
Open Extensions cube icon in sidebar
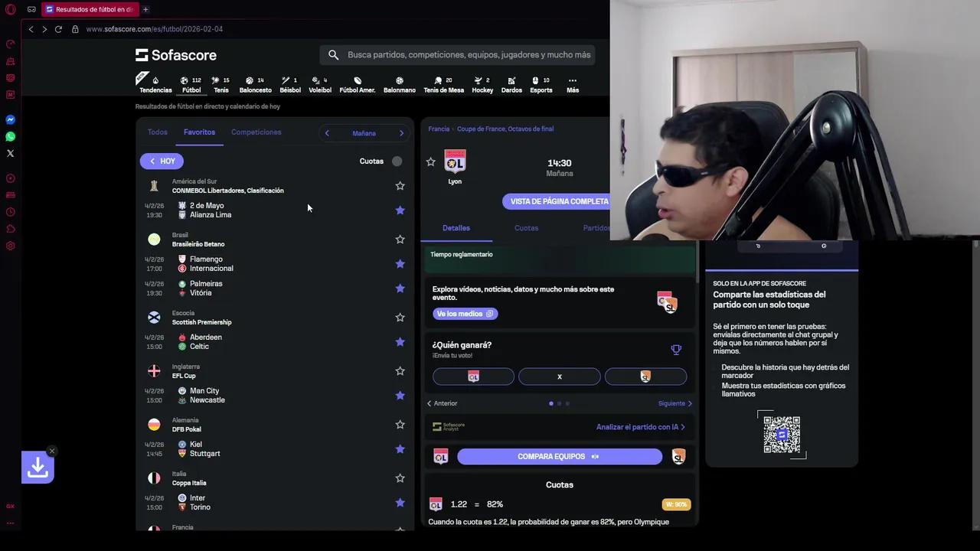pyautogui.click(x=11, y=229)
